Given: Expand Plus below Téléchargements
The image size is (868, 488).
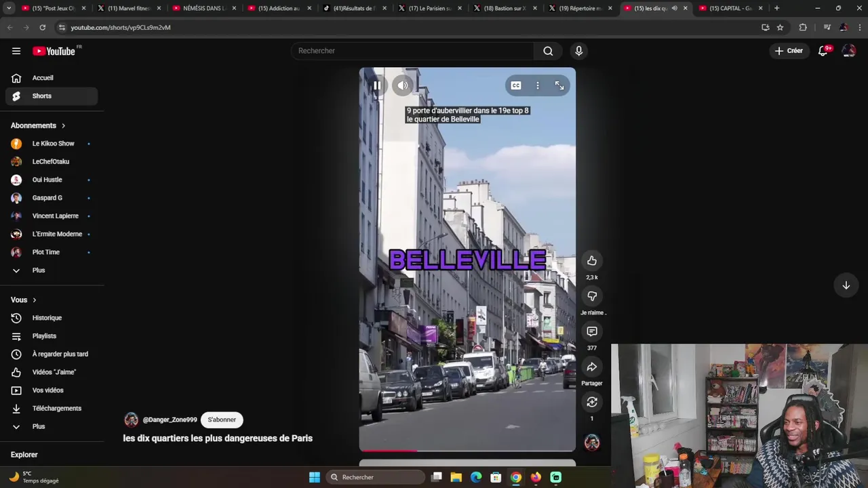Looking at the screenshot, I should point(52,426).
